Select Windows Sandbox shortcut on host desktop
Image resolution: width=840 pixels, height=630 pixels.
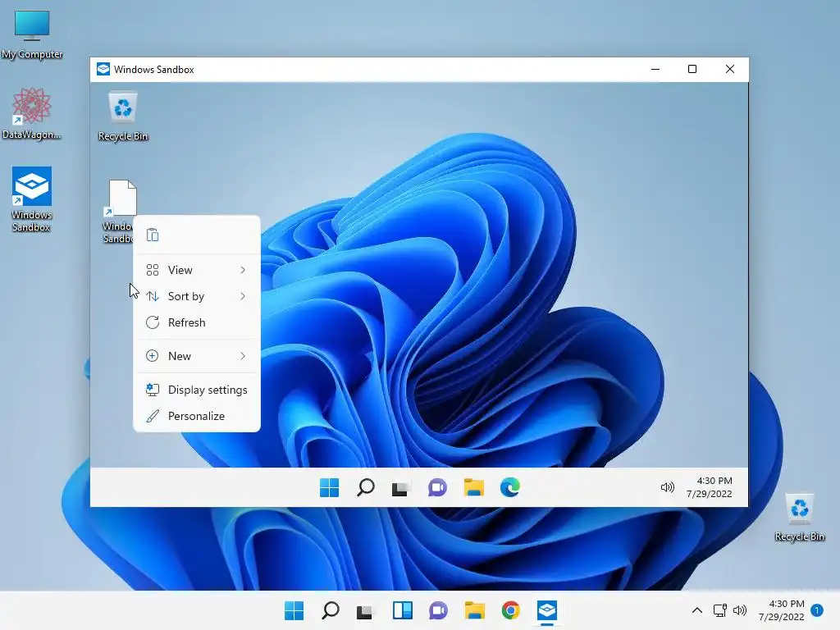pos(32,199)
